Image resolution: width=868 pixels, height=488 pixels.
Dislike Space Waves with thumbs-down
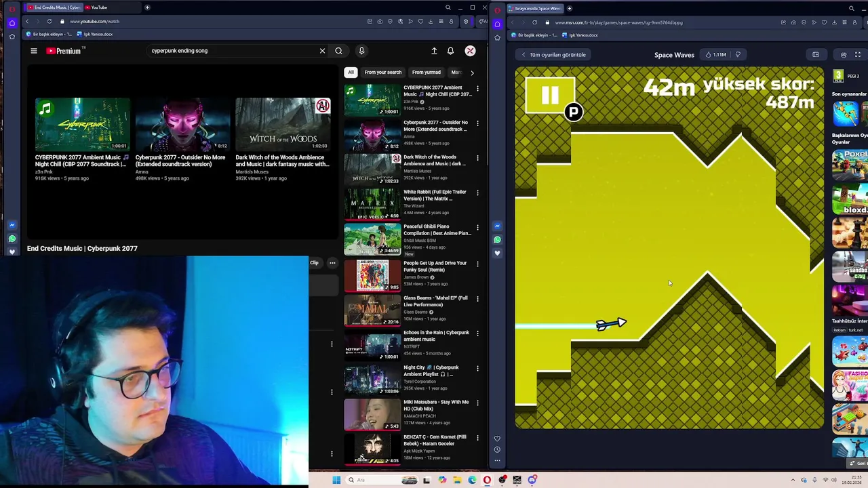[738, 55]
